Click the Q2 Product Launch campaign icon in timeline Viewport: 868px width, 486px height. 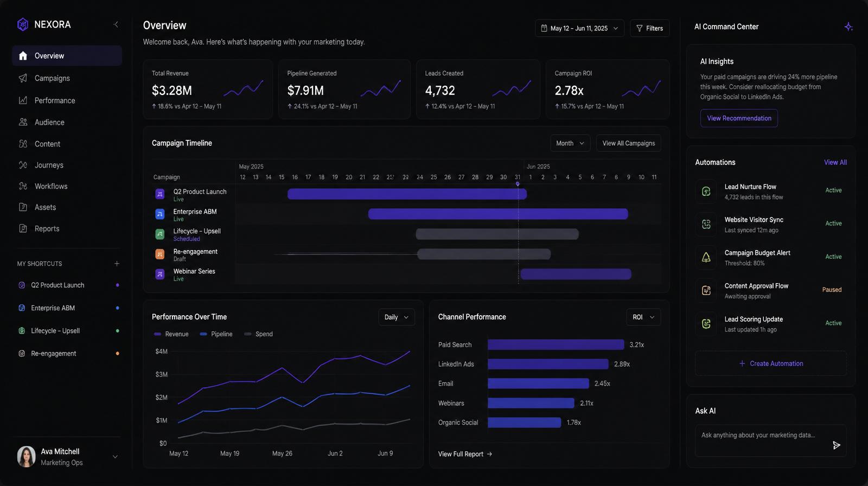pyautogui.click(x=160, y=194)
